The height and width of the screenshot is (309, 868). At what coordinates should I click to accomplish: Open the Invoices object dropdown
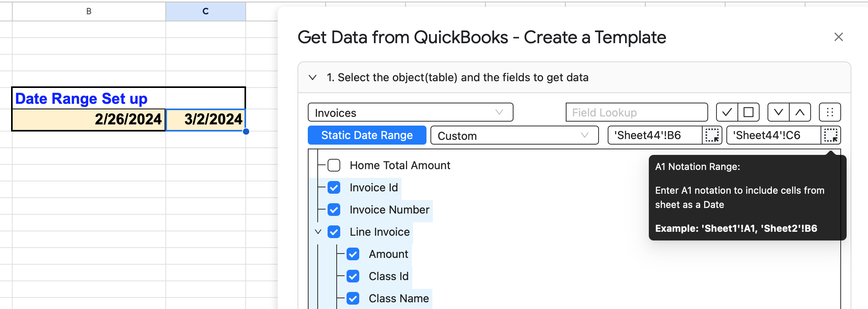pyautogui.click(x=411, y=113)
